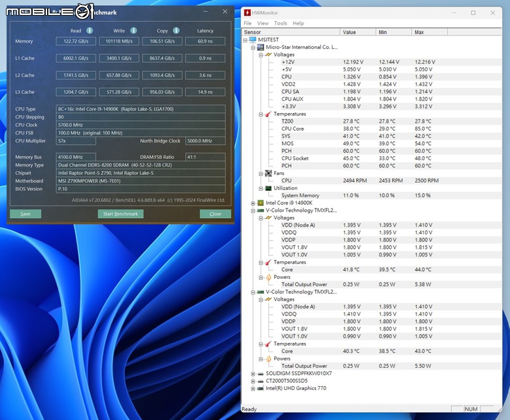This screenshot has height=420, width=510.
Task: Click the Read info icon in AIDA64
Action: coord(90,31)
